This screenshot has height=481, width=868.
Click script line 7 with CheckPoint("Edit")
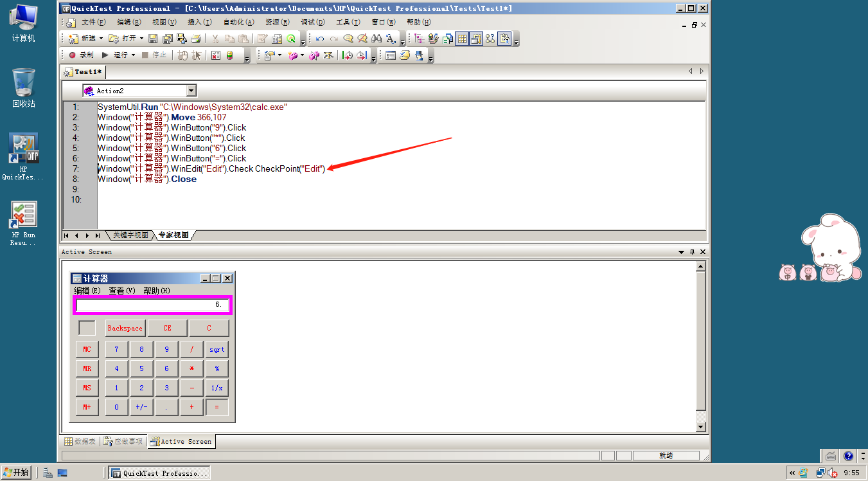[211, 168]
